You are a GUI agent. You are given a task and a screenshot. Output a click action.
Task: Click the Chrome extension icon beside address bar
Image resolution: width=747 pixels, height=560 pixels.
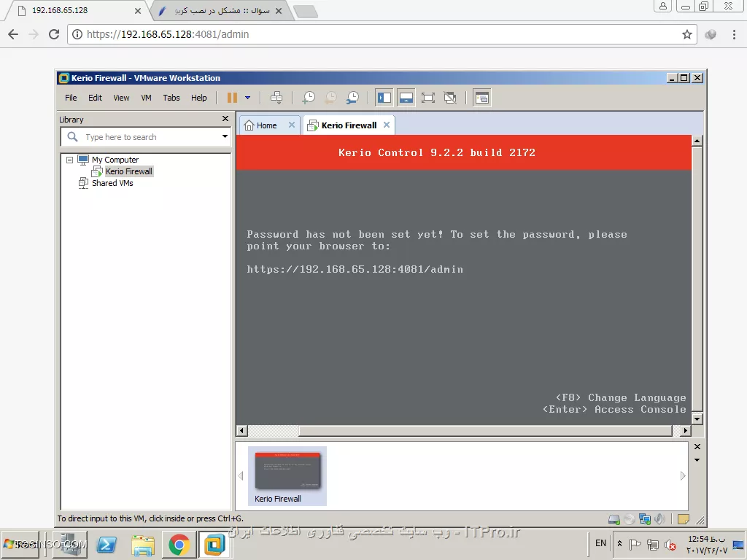click(x=711, y=34)
